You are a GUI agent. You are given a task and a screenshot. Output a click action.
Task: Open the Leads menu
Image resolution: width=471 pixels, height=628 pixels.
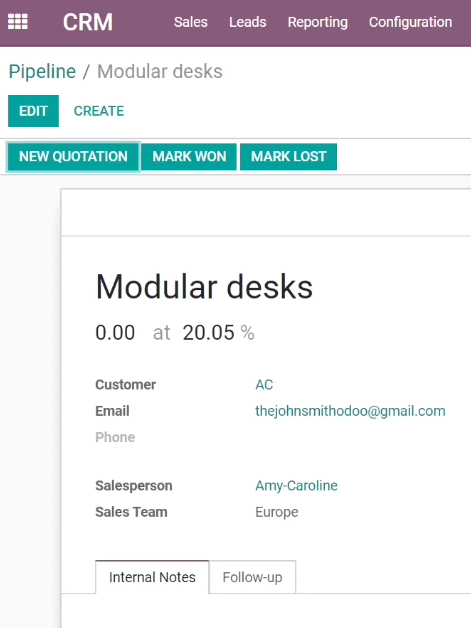coord(248,22)
